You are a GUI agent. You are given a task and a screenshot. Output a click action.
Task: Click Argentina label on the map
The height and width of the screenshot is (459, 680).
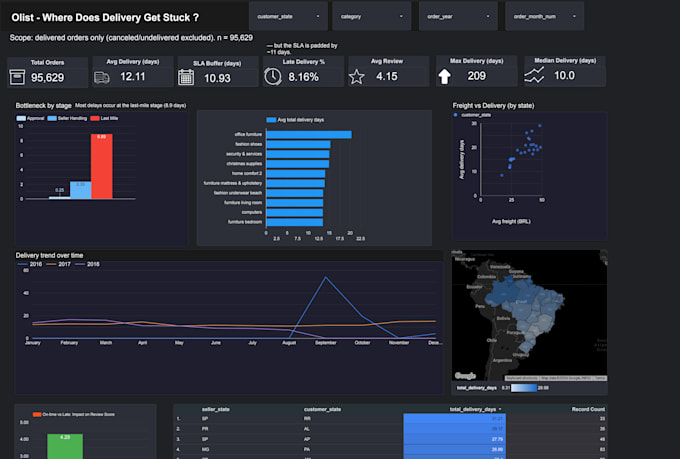[x=502, y=360]
